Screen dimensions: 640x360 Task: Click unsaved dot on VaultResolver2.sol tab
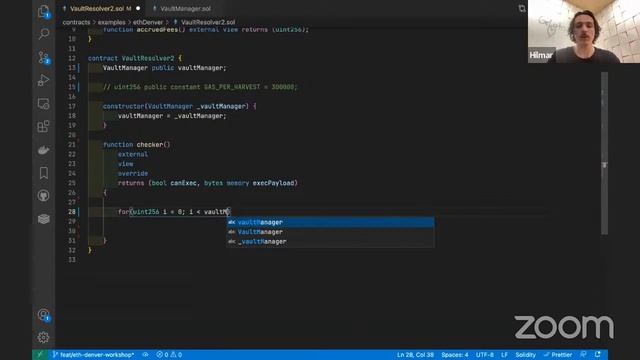pos(138,9)
